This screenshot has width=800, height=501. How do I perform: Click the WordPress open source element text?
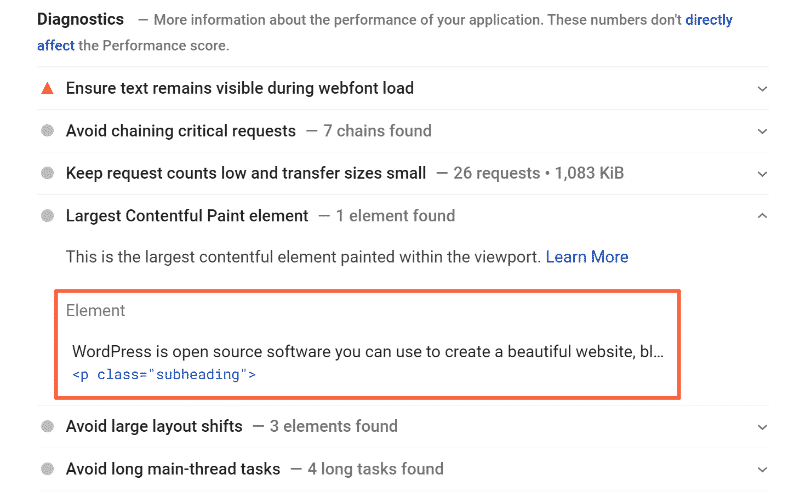click(x=367, y=352)
